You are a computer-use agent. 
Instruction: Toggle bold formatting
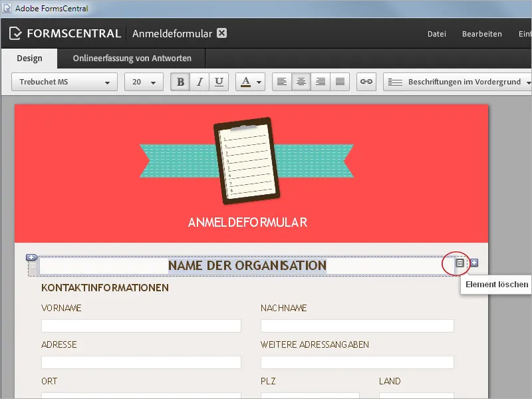point(180,82)
